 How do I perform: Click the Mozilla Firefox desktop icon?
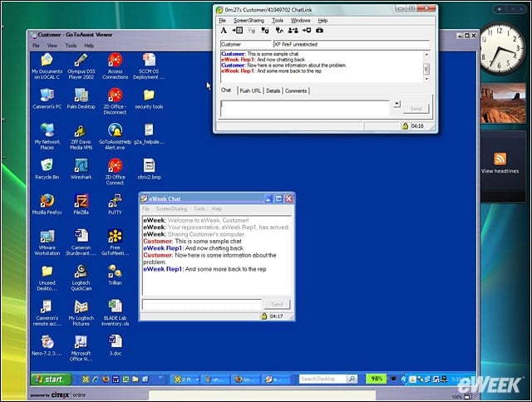pos(47,204)
